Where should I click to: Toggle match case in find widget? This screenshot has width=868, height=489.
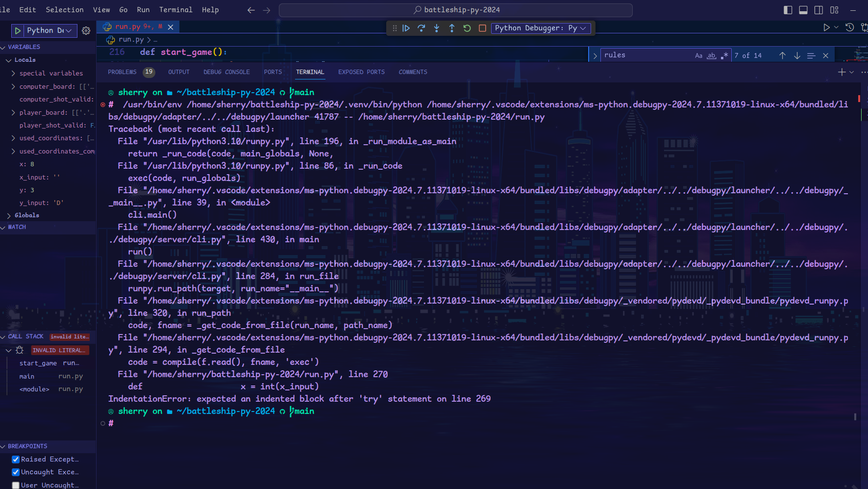pos(698,55)
